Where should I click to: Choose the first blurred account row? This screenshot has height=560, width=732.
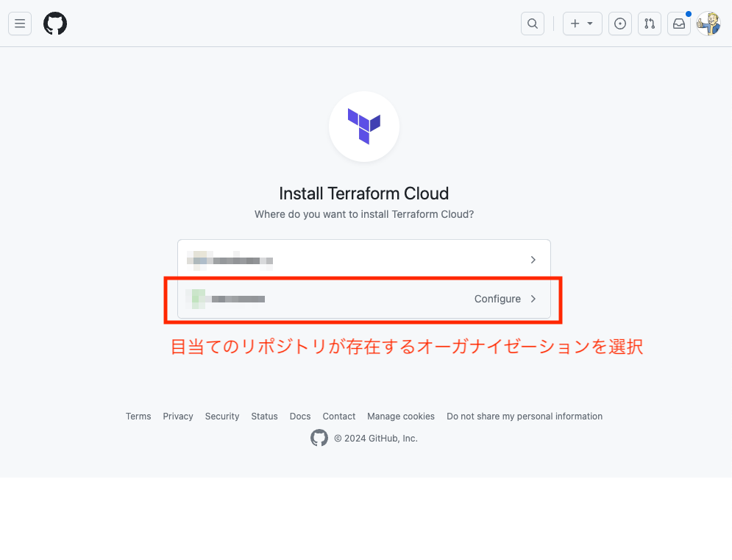[364, 260]
